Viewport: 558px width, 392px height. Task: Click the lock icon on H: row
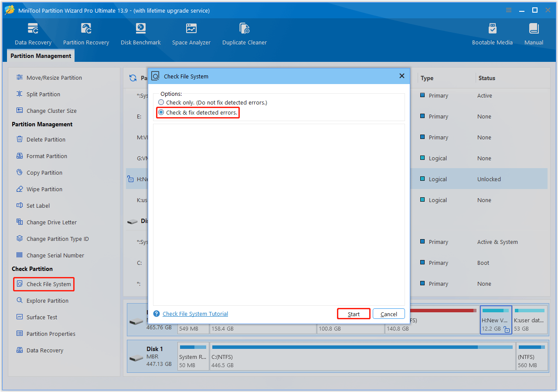pos(130,179)
